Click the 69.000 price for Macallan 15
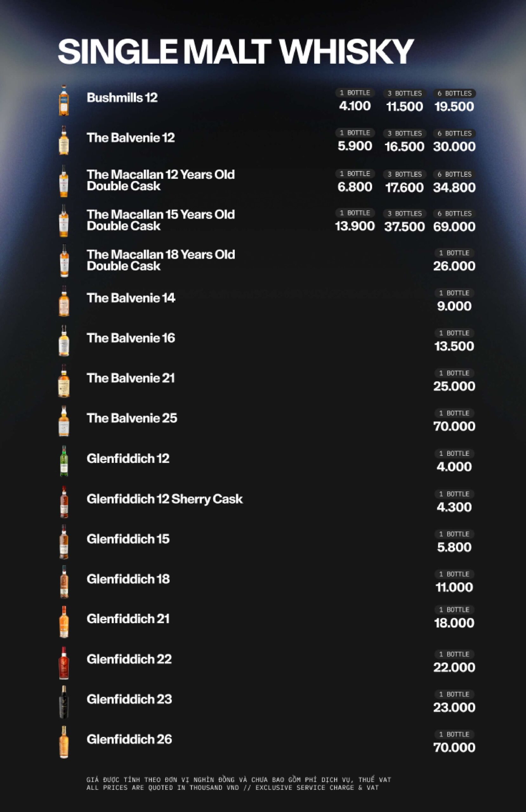 coord(454,226)
